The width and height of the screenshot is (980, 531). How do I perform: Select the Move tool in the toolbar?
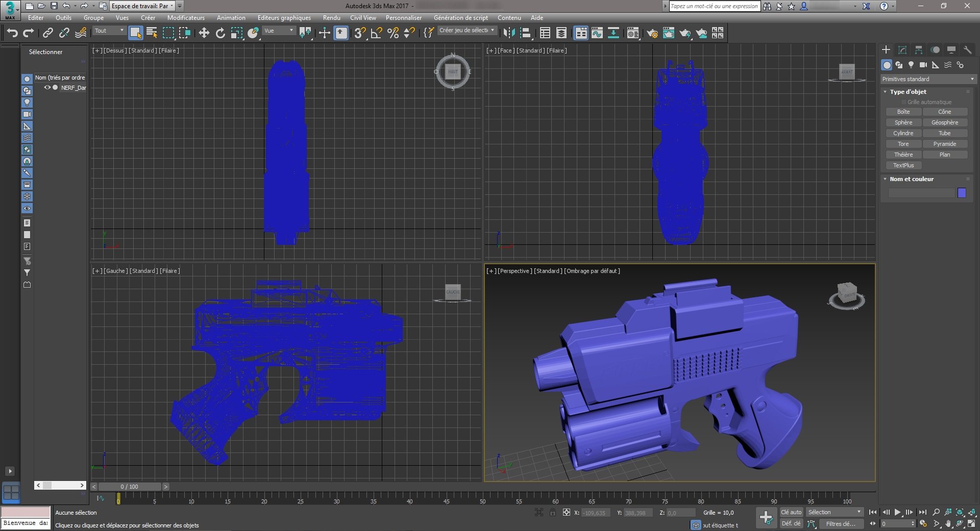click(x=204, y=33)
